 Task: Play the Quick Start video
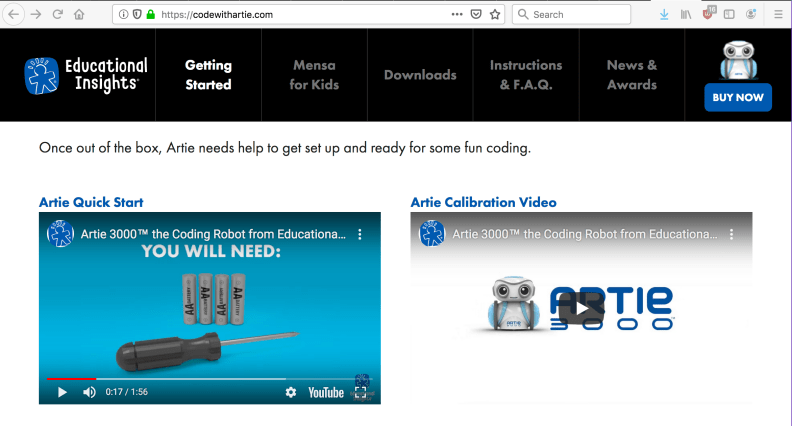pos(62,392)
